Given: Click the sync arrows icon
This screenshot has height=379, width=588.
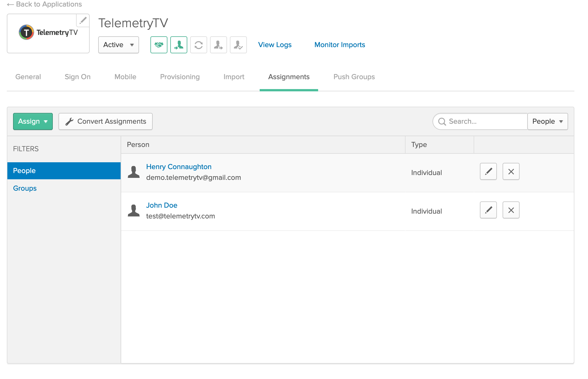Looking at the screenshot, I should point(198,45).
